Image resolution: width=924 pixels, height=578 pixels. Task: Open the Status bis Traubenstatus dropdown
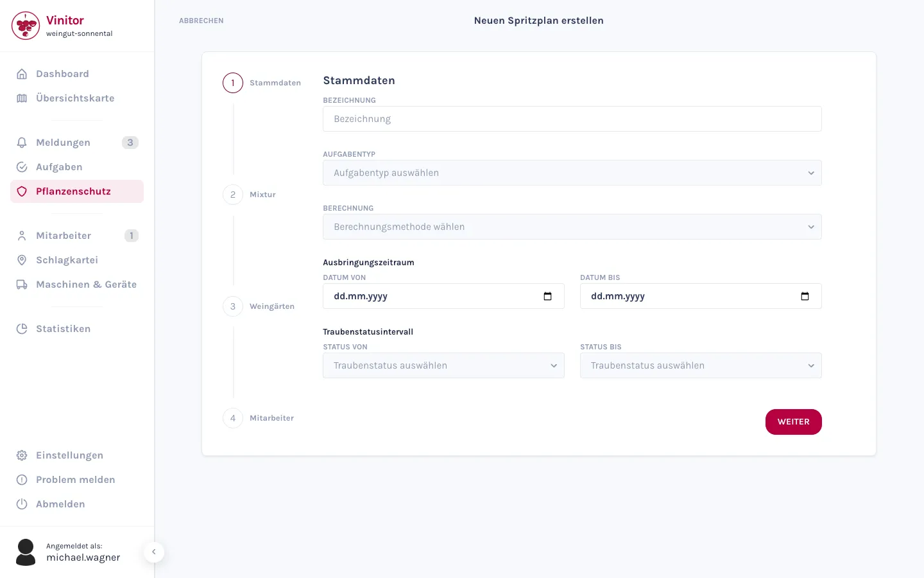click(701, 365)
